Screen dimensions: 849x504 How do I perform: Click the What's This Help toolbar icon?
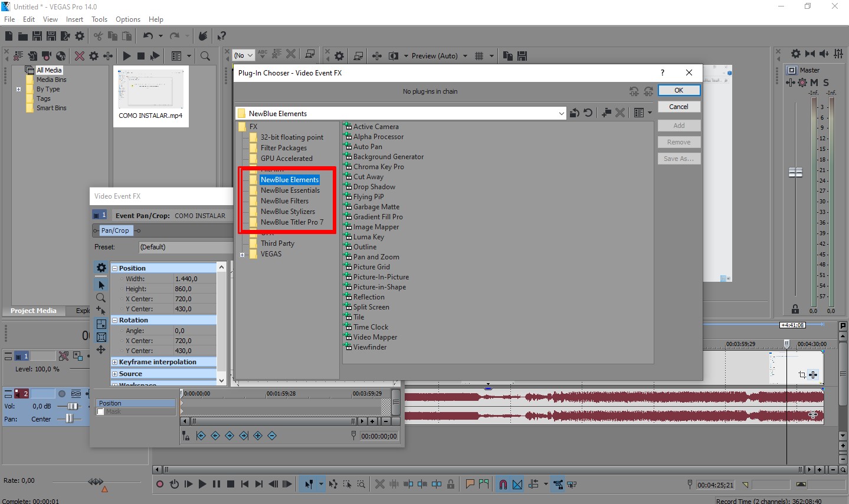222,36
